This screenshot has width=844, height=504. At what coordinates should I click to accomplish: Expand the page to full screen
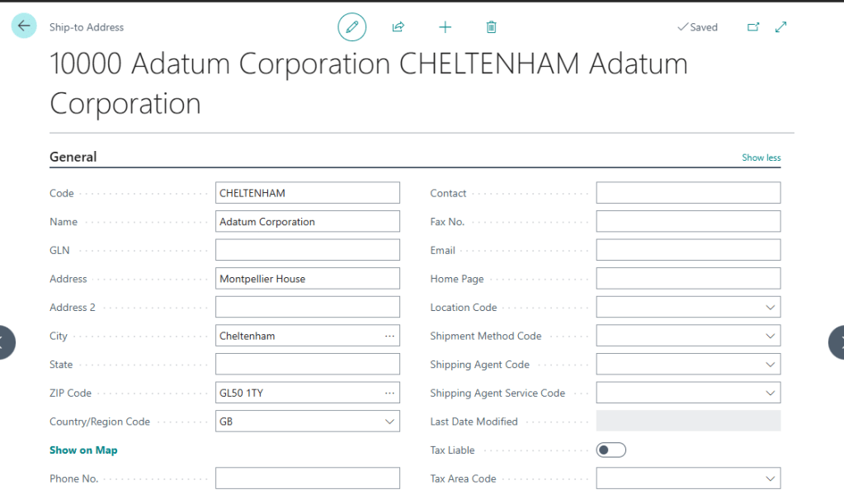click(781, 27)
